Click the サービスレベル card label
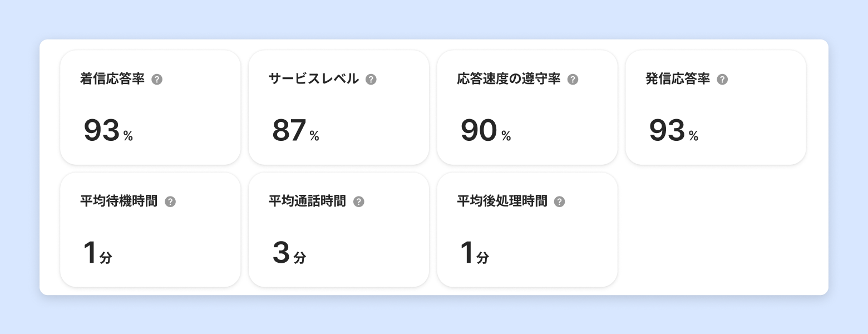 313,79
